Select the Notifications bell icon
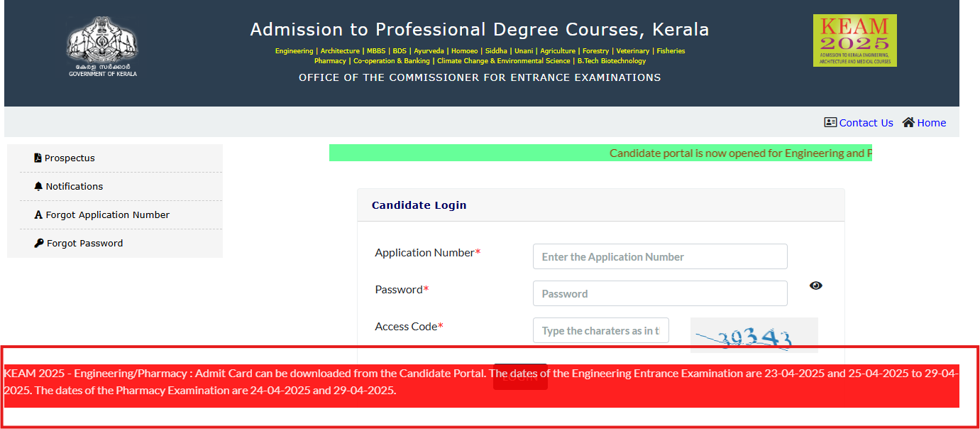This screenshot has width=980, height=429. click(39, 185)
